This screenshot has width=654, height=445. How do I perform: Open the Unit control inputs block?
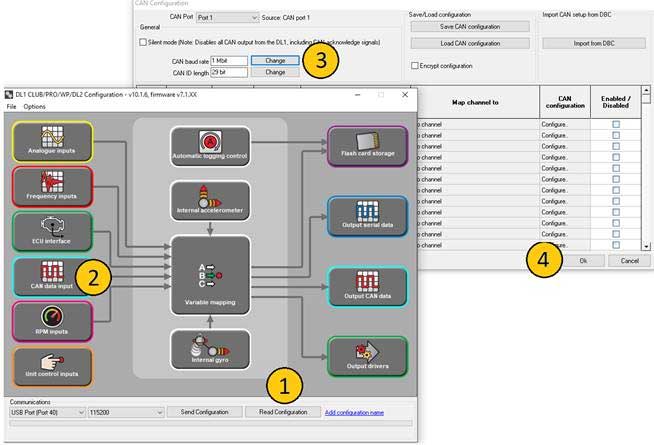(x=51, y=366)
